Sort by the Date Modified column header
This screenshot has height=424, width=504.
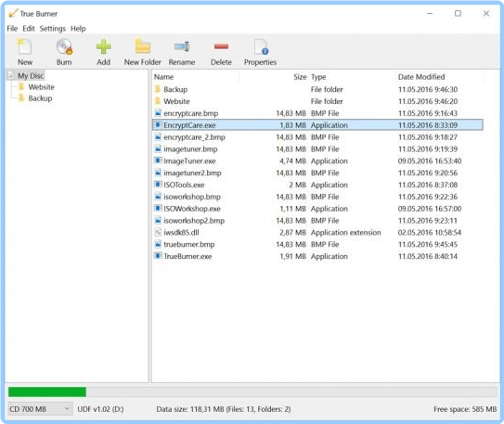tap(421, 77)
